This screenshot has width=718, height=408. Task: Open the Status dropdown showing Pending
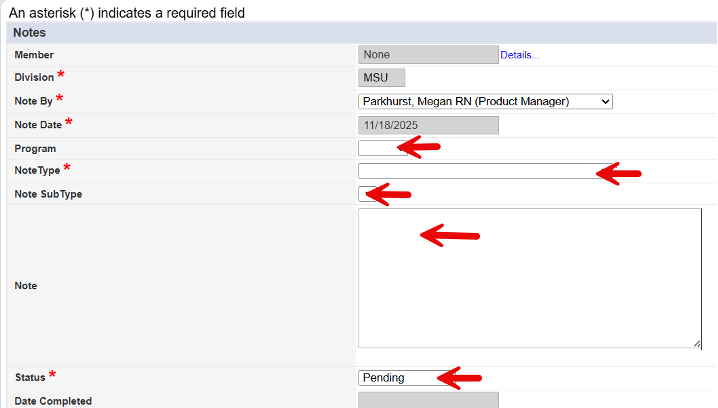pos(405,378)
